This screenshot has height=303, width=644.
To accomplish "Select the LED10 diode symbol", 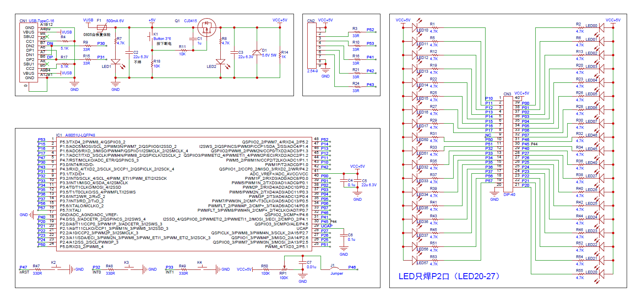I will click(x=415, y=28).
